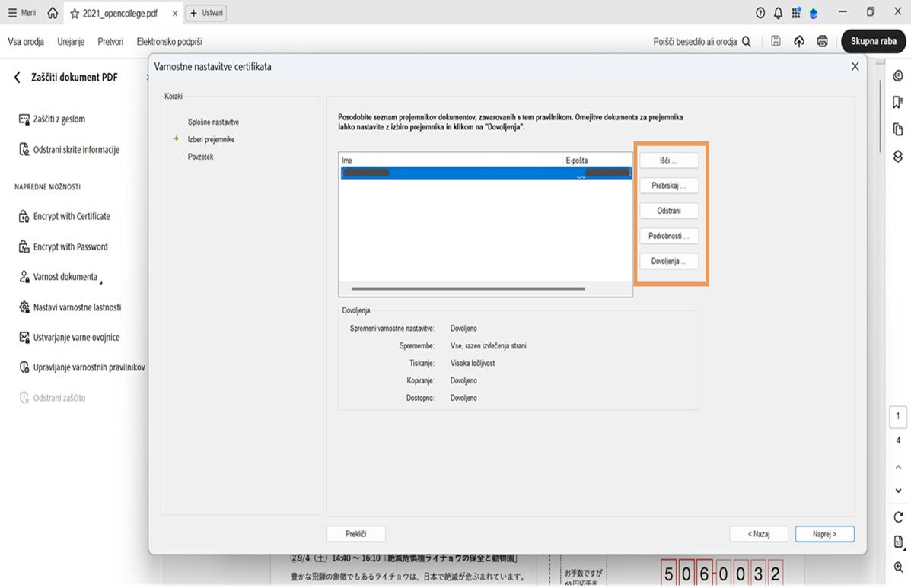Click the Prekliči button

pyautogui.click(x=356, y=534)
